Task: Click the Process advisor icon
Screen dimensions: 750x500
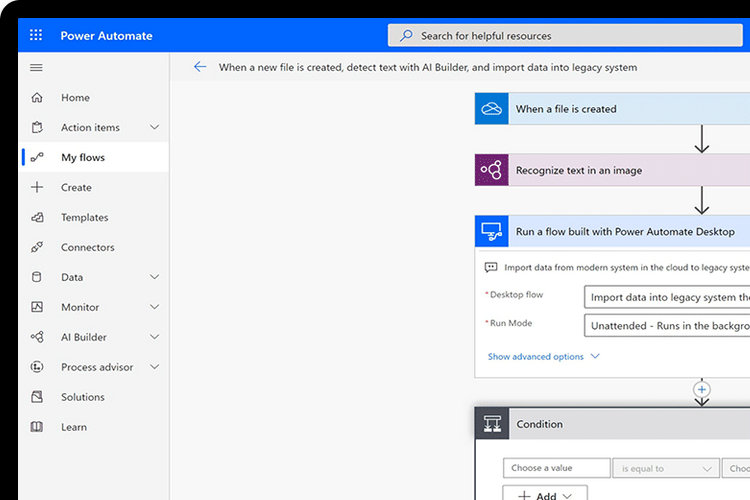Action: 37,367
